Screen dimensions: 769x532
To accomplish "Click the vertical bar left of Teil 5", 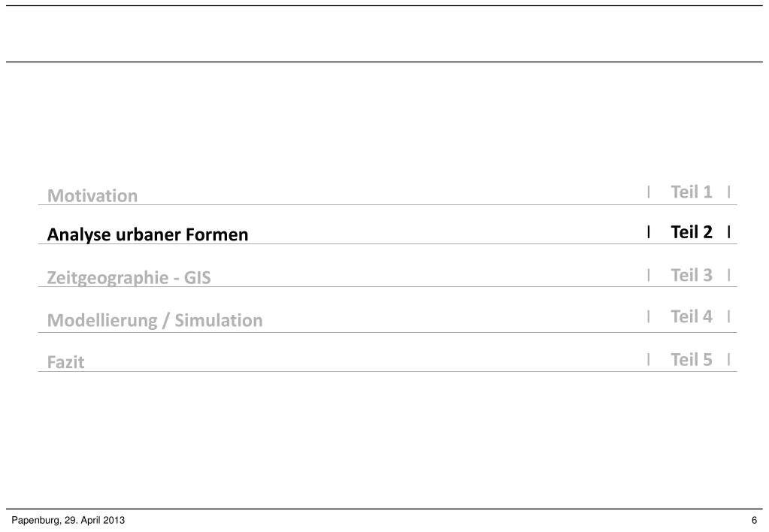I will [648, 360].
